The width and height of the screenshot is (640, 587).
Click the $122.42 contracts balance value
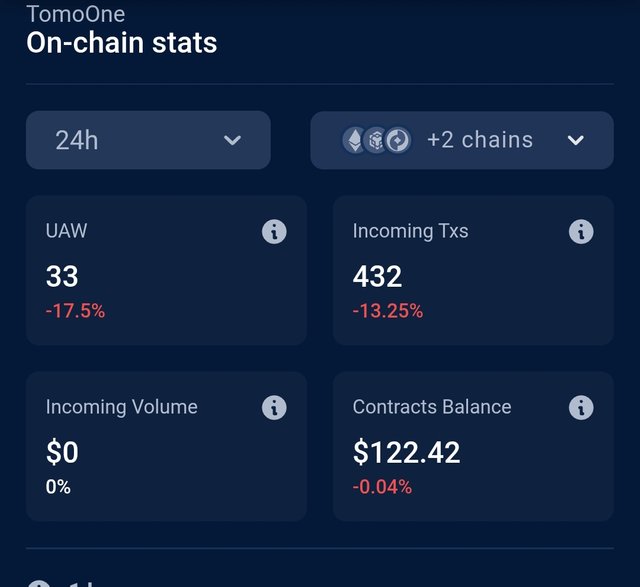pos(406,453)
